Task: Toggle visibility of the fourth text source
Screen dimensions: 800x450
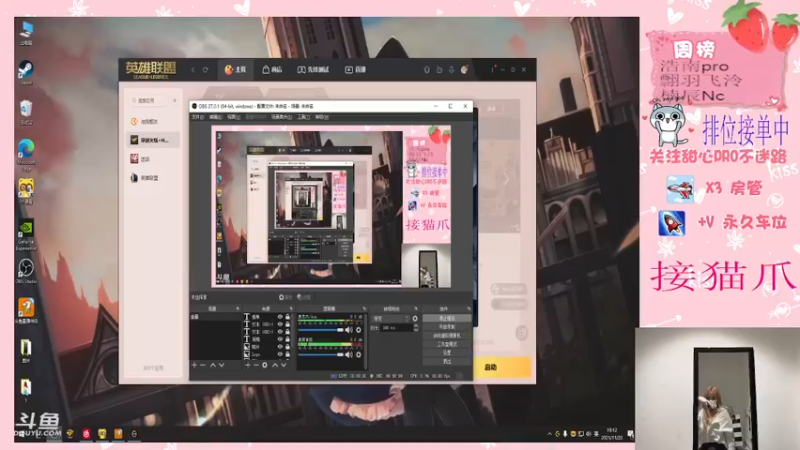Action: pyautogui.click(x=280, y=339)
